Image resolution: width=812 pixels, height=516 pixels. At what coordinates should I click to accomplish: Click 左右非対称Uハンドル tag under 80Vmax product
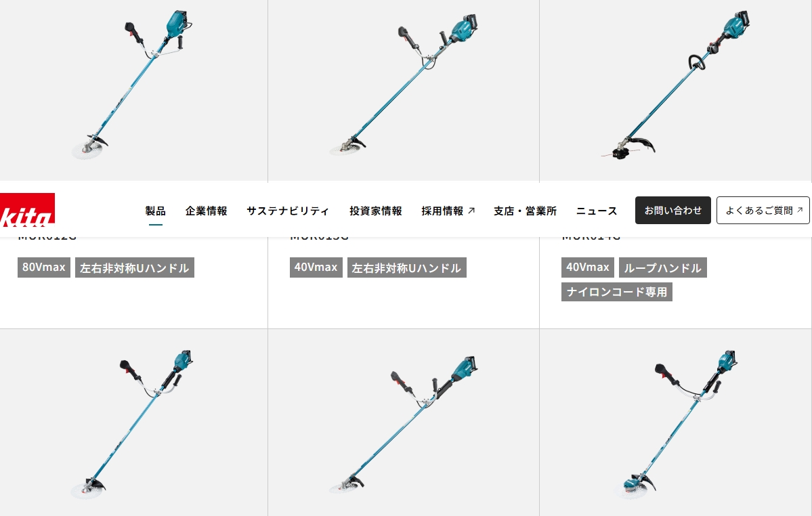(135, 267)
